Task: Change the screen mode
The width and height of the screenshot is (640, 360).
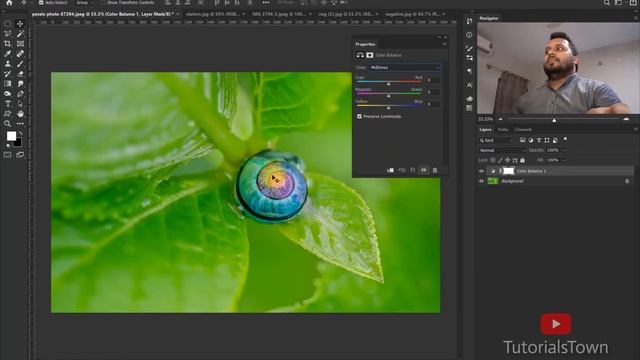Action: (x=20, y=155)
